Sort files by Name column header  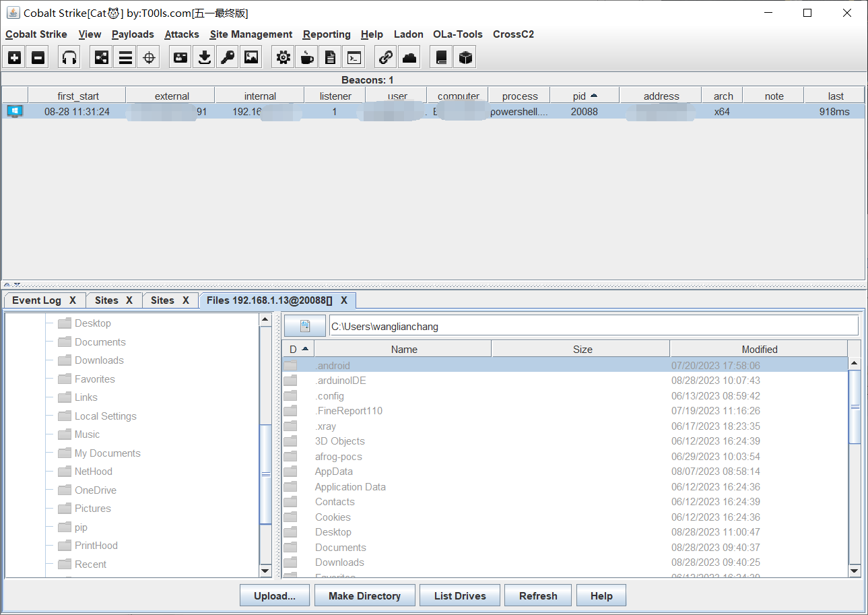(403, 349)
